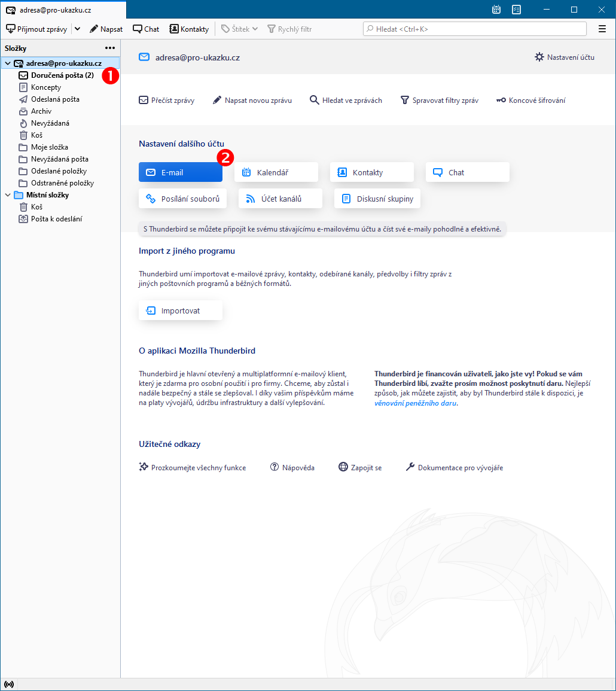Open the tasks icon in title bar
This screenshot has height=691, width=616.
click(516, 9)
